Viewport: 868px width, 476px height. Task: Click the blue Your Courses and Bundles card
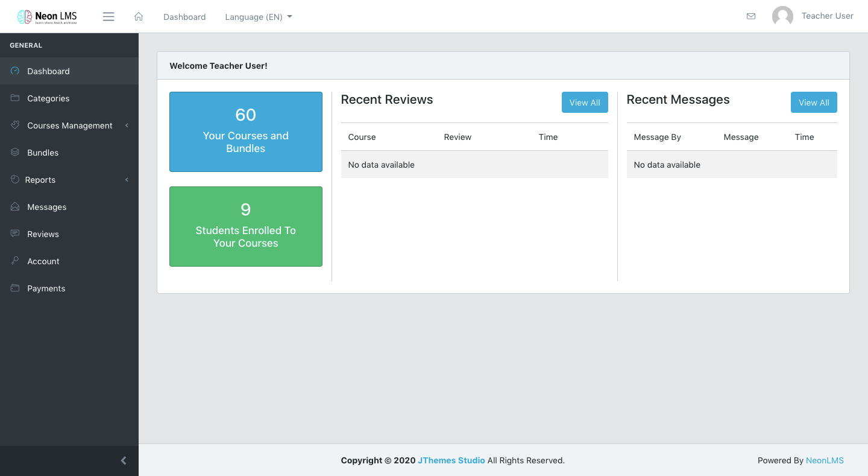click(245, 132)
